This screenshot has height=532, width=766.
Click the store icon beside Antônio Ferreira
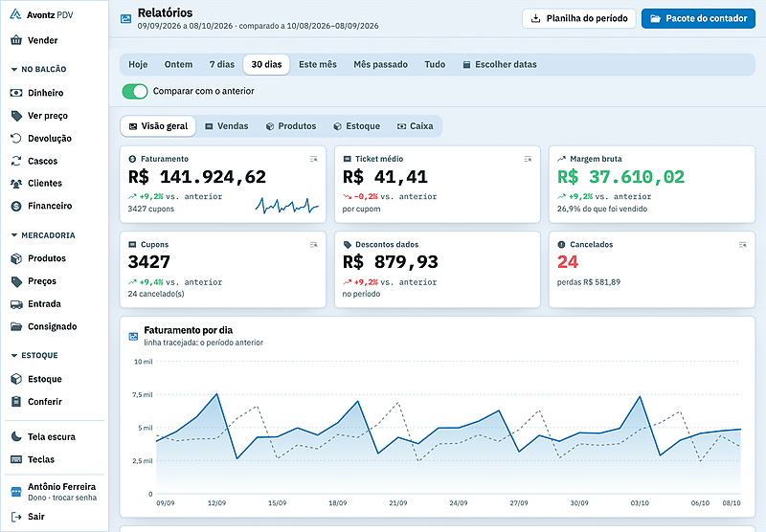(16, 492)
